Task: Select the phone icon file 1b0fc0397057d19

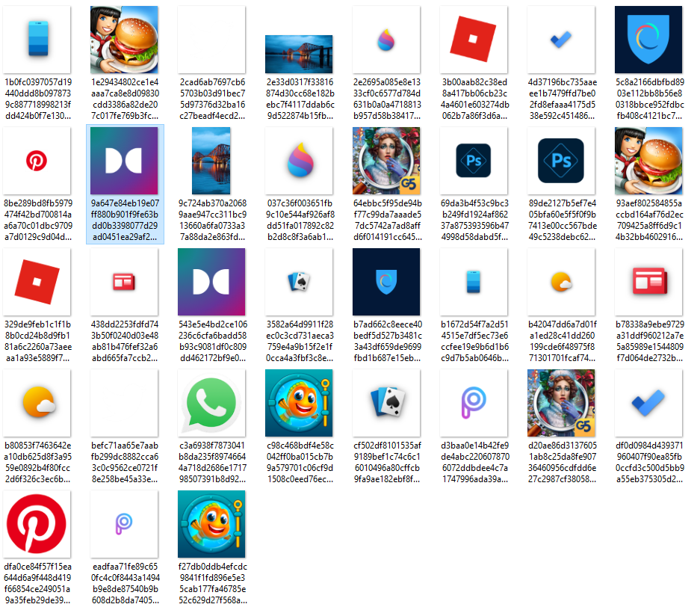Action: pyautogui.click(x=37, y=40)
